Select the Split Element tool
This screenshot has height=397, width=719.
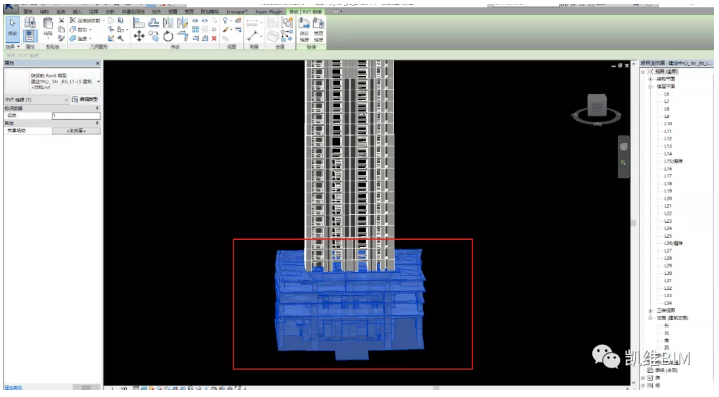[x=195, y=21]
